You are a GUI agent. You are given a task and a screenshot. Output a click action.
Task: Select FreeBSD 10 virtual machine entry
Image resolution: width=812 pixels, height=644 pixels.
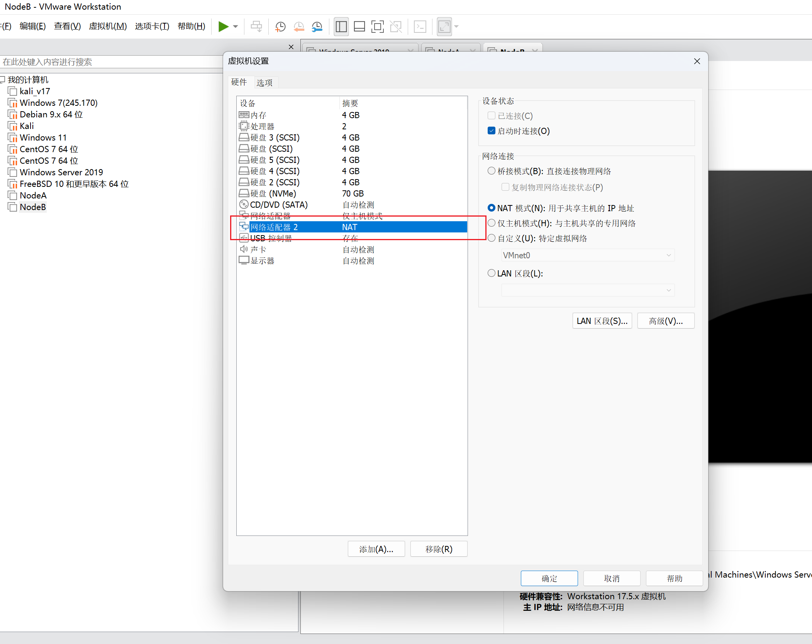[74, 184]
